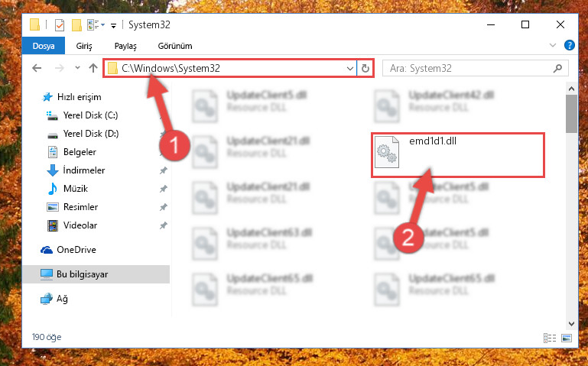Select Yerel Disk (C:) in sidebar
Viewport: 588px width, 366px height.
tap(90, 115)
